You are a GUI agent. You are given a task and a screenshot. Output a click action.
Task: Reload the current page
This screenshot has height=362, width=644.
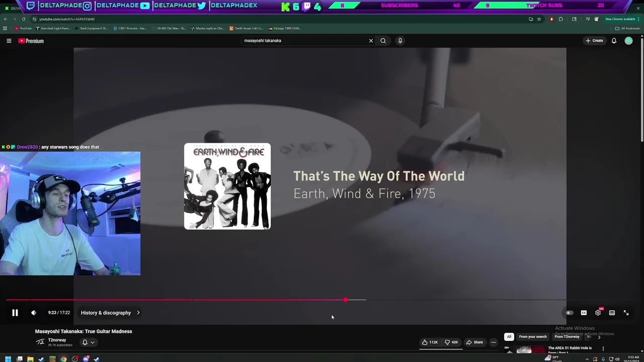pos(24,19)
